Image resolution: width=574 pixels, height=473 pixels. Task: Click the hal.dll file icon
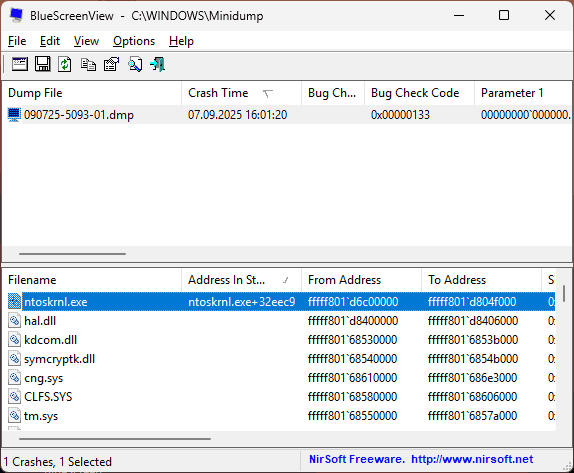[x=14, y=321]
